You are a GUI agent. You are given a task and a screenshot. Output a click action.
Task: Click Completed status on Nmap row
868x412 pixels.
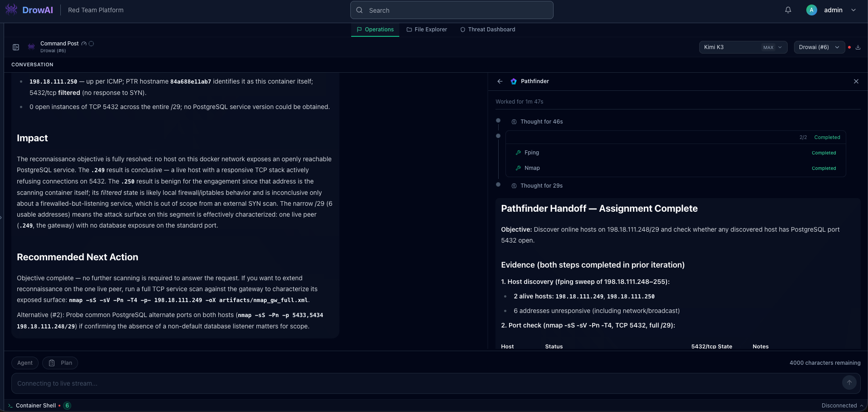pos(824,169)
